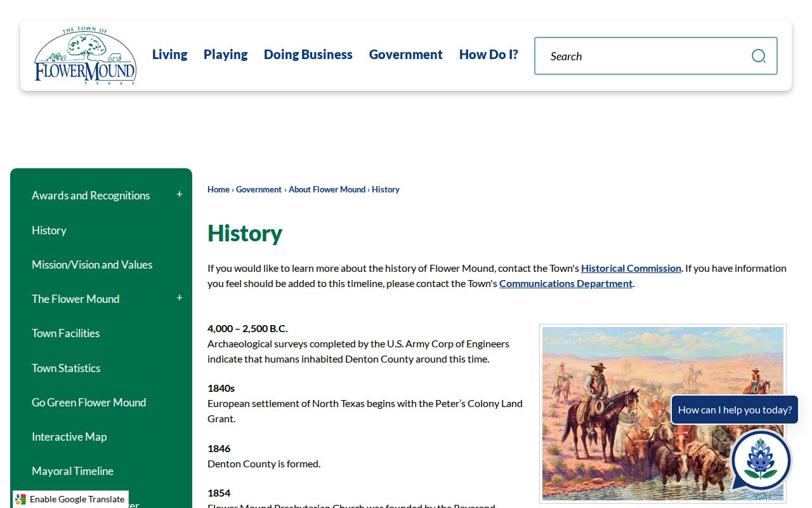This screenshot has height=508, width=812.
Task: Click the Google Translate icon
Action: tap(20, 499)
